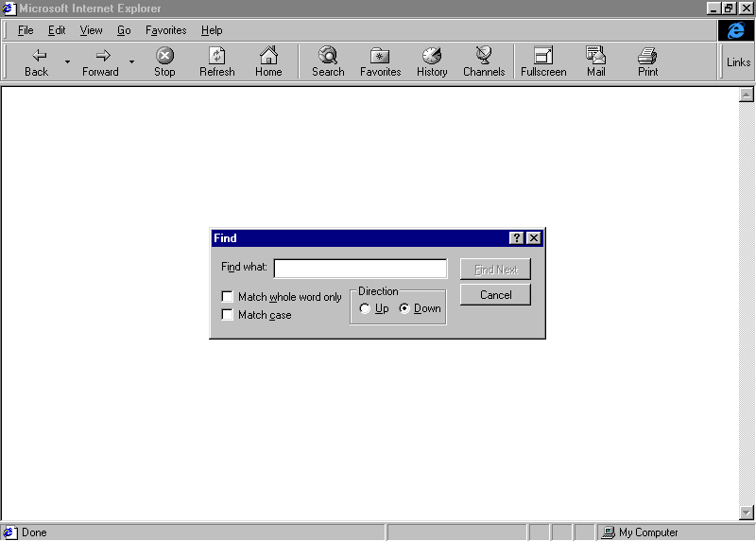The image size is (756, 541).
Task: Reload the page using Refresh icon
Action: (x=217, y=56)
